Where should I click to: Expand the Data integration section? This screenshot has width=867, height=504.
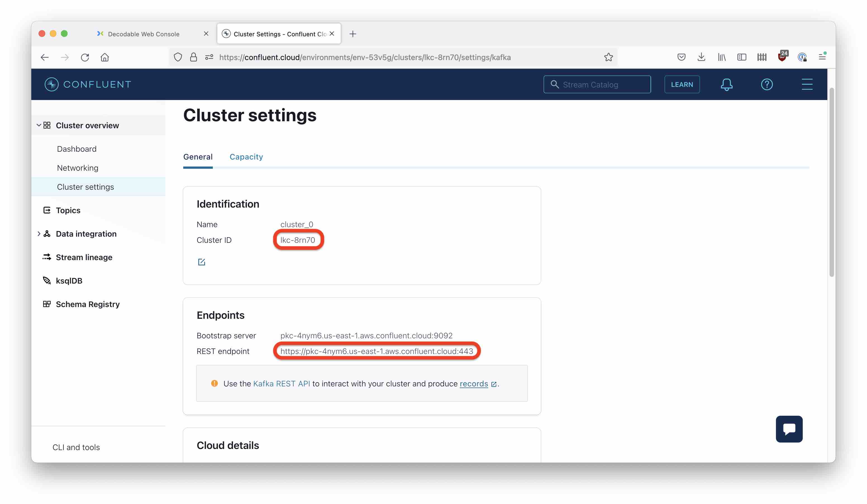tap(39, 234)
